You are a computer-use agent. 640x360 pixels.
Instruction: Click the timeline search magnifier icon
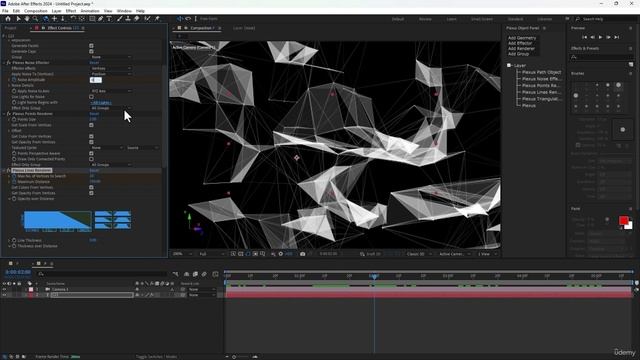coord(41,274)
